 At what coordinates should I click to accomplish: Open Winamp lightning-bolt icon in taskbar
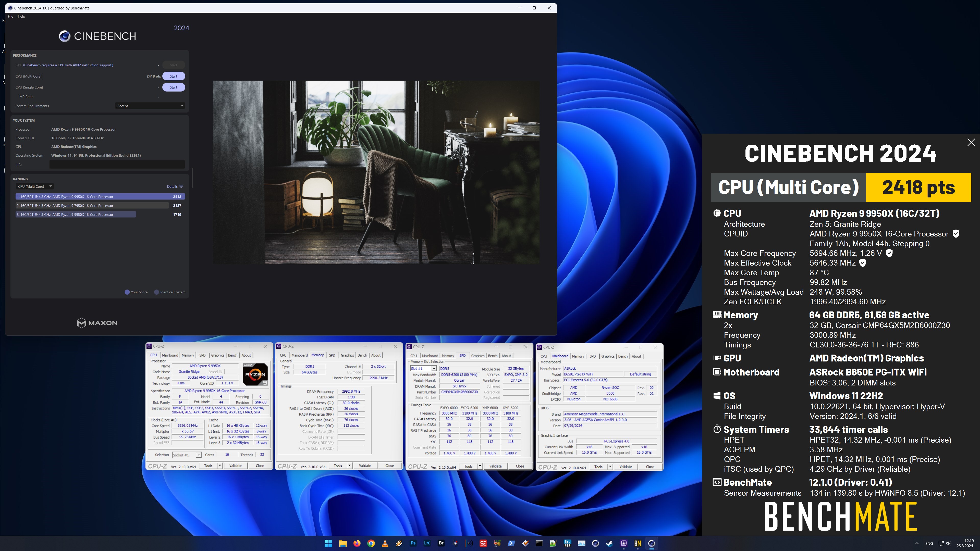coord(399,543)
